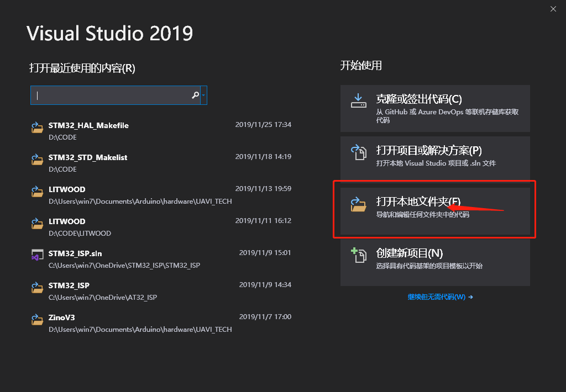Click 创建新项目(N) button
Image resolution: width=566 pixels, height=392 pixels.
point(435,263)
